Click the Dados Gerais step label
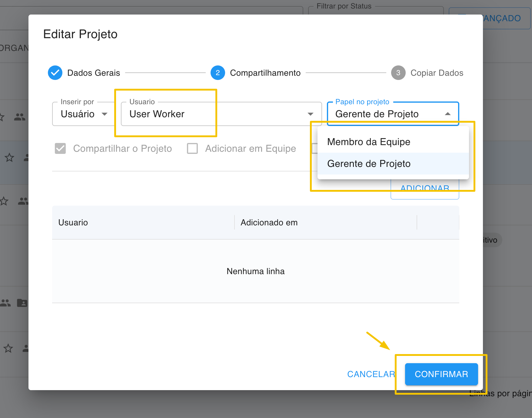Image resolution: width=532 pixels, height=418 pixels. tap(94, 73)
